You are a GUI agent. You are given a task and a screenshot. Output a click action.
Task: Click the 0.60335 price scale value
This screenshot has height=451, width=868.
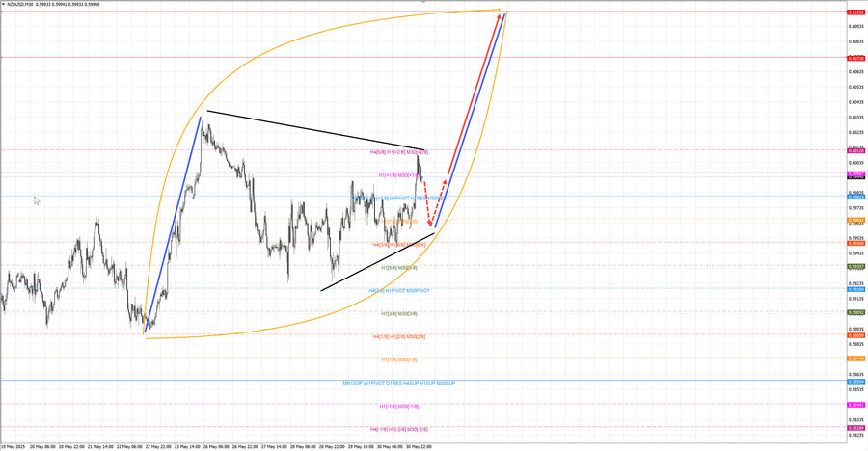[x=856, y=118]
